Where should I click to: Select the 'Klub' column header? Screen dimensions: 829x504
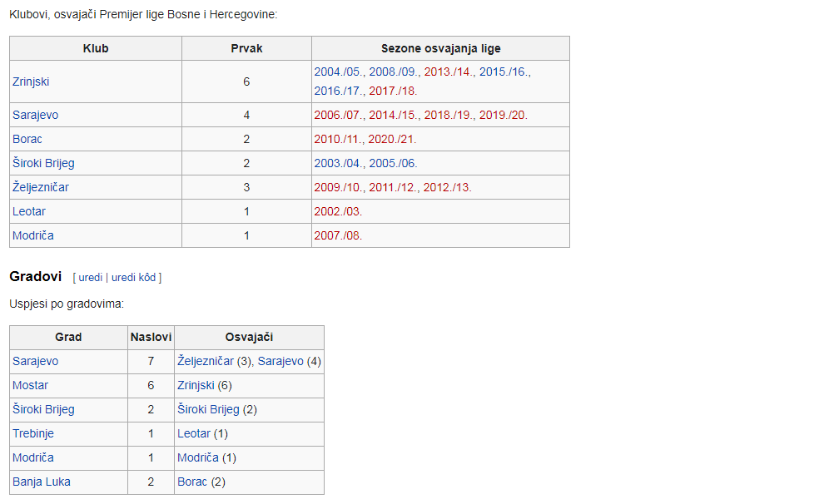coord(96,48)
